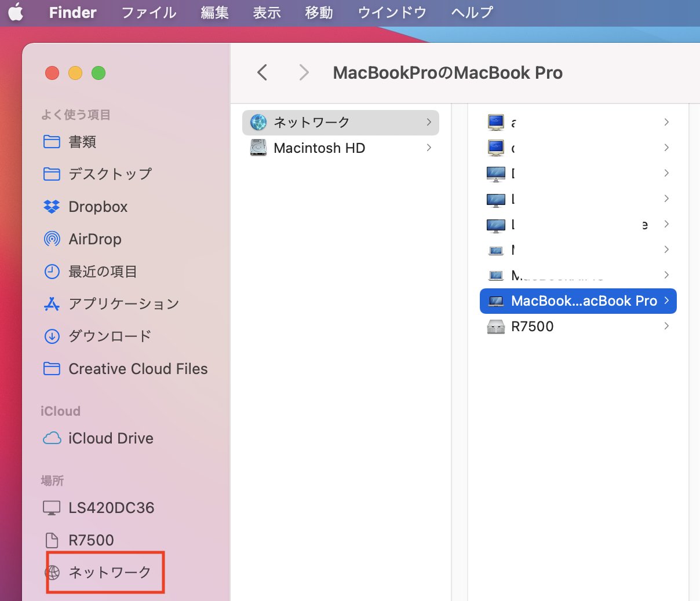Screen dimensions: 700x601
Task: Click the R7500 server icon in list
Action: (x=496, y=327)
